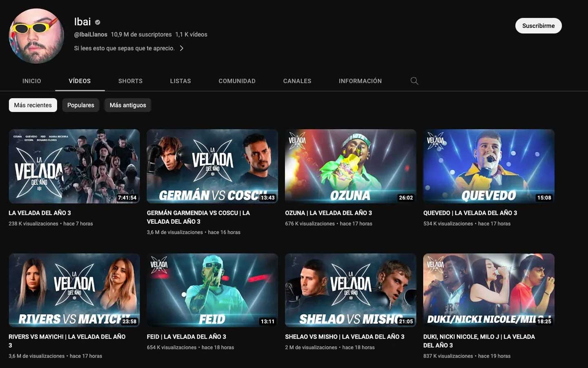
Task: Click the channel search magnifier icon
Action: coord(414,81)
